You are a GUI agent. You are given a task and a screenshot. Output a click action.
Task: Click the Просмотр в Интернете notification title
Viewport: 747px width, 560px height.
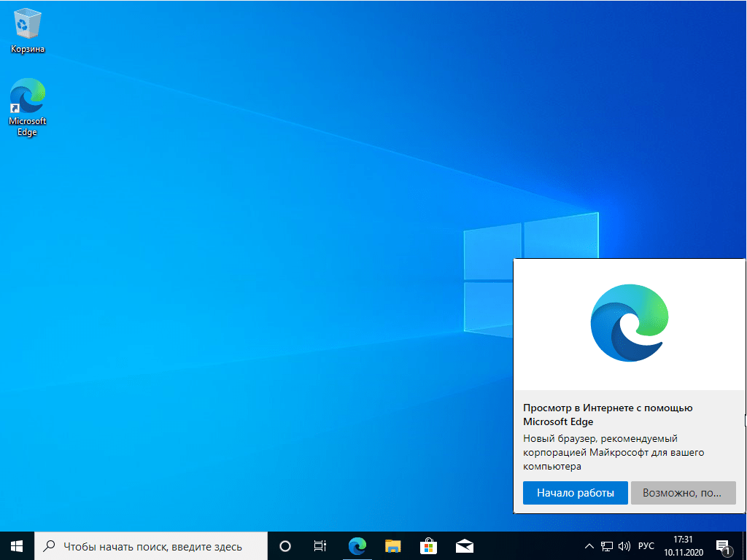coord(608,414)
